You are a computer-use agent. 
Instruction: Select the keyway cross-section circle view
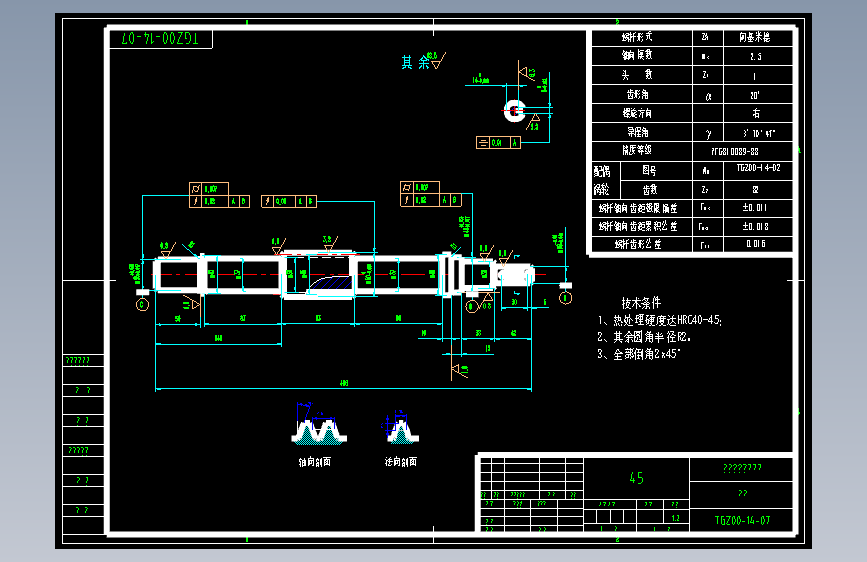[515, 111]
